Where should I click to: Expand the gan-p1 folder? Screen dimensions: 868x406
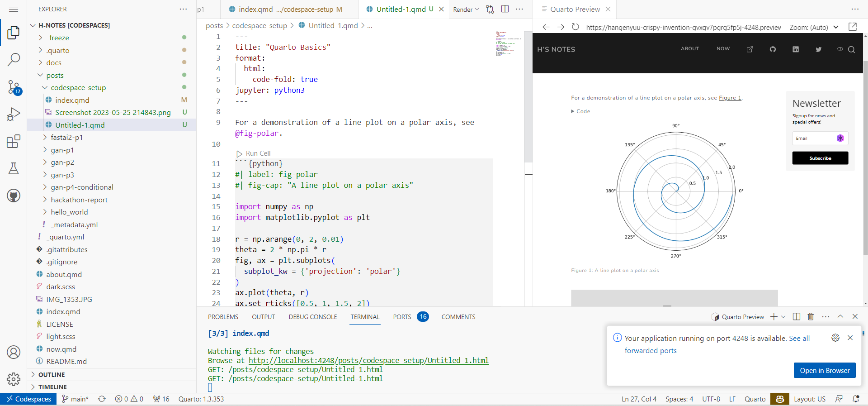click(x=62, y=150)
